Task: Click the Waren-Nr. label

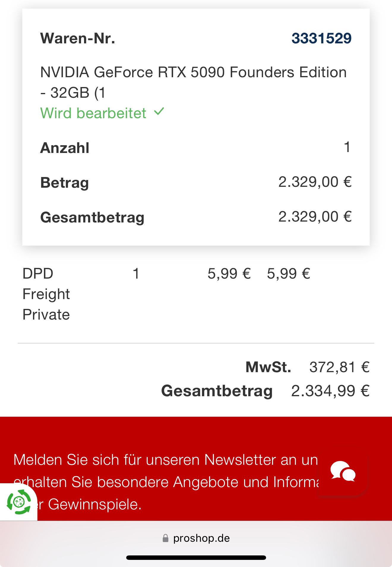Action: tap(78, 38)
